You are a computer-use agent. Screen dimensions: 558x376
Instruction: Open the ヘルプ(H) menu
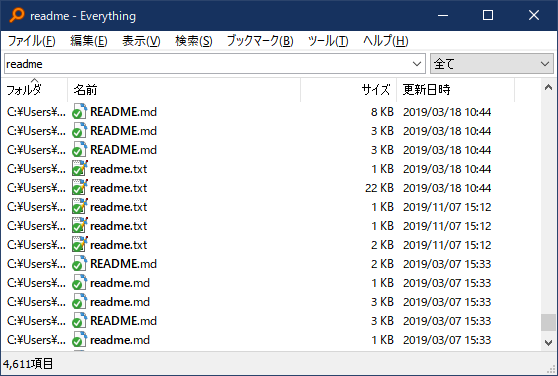(x=385, y=41)
